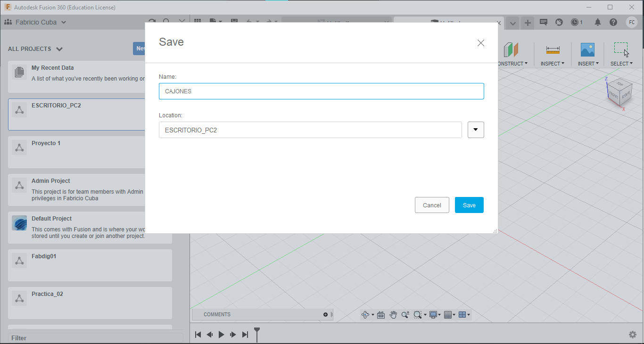Viewport: 644px width, 344px height.
Task: Click the Save button in dialog
Action: [469, 205]
